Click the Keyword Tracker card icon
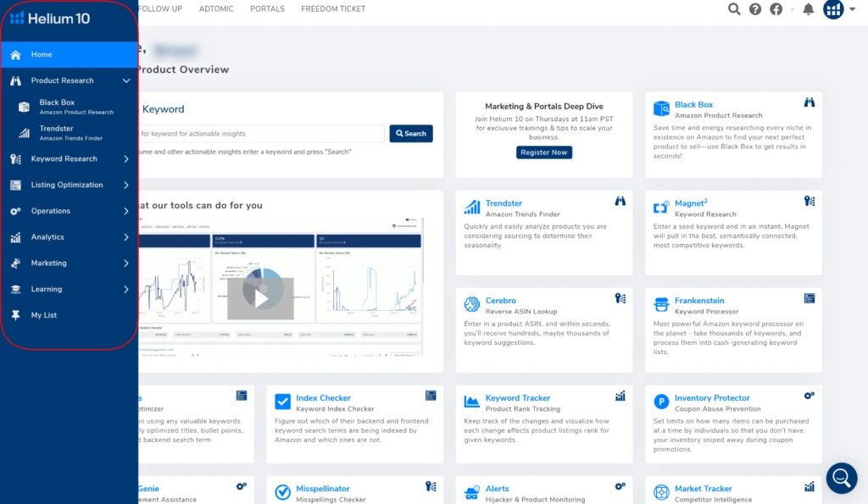The width and height of the screenshot is (868, 504). [x=471, y=402]
